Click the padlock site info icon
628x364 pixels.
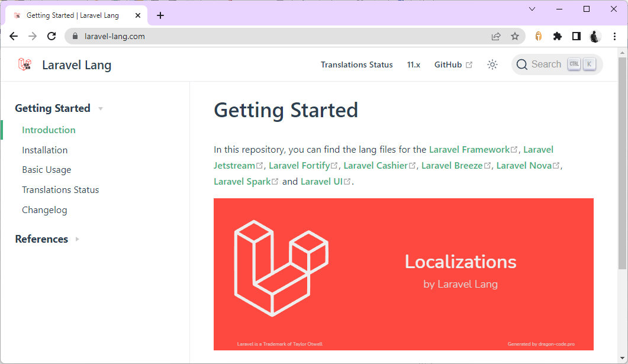tap(75, 36)
